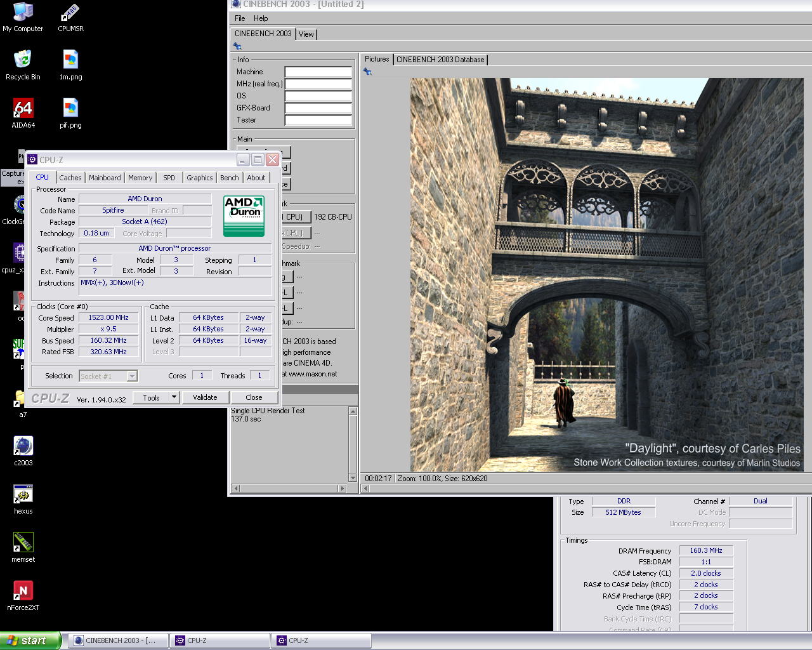Open the SPD tab
The height and width of the screenshot is (650, 812).
coord(169,178)
